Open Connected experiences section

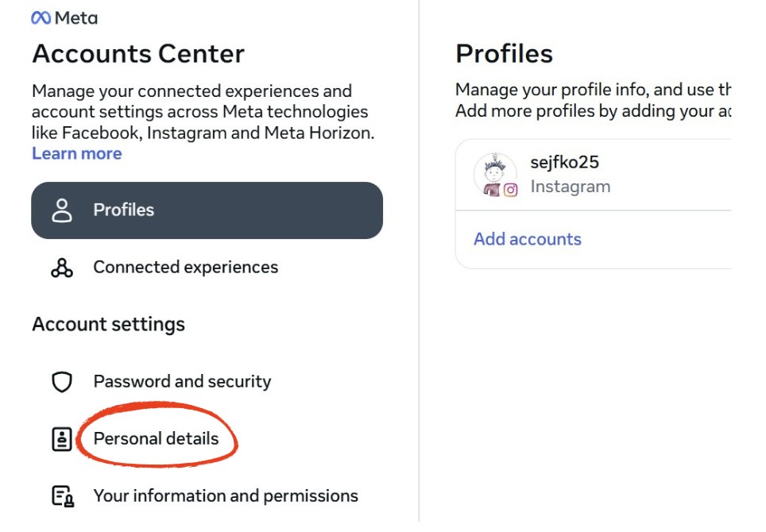click(186, 268)
